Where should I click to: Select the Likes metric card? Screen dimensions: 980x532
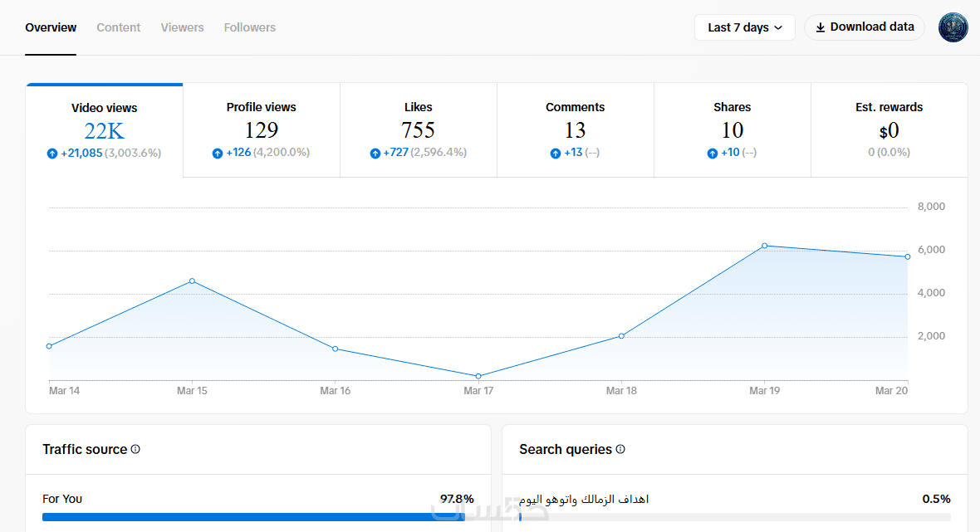point(418,130)
